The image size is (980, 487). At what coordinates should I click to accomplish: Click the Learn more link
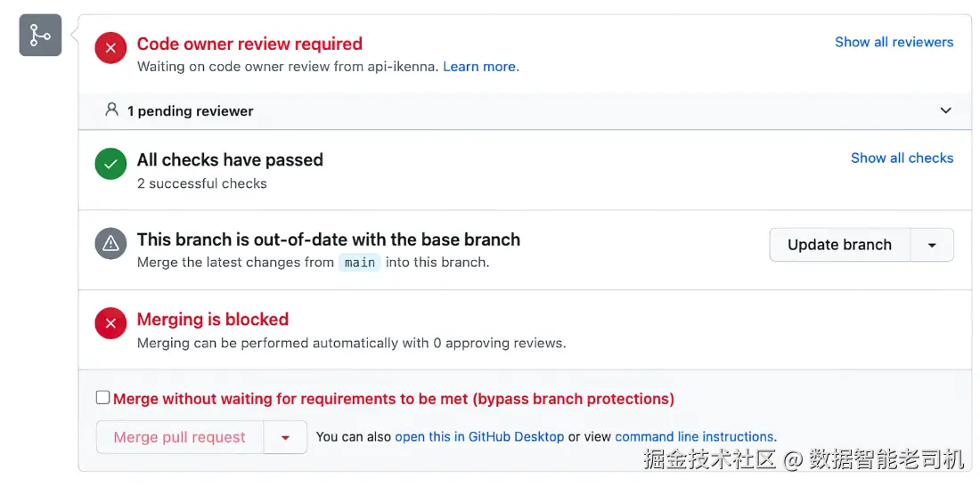(x=480, y=67)
